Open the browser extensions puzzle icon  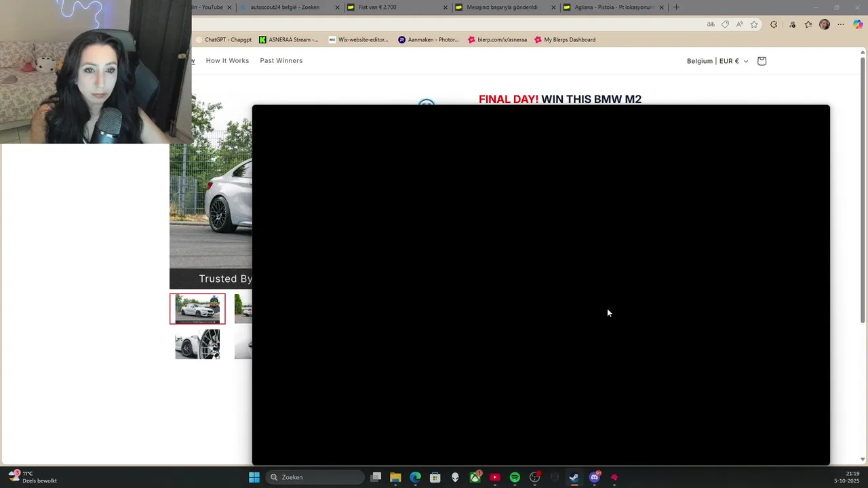point(774,24)
